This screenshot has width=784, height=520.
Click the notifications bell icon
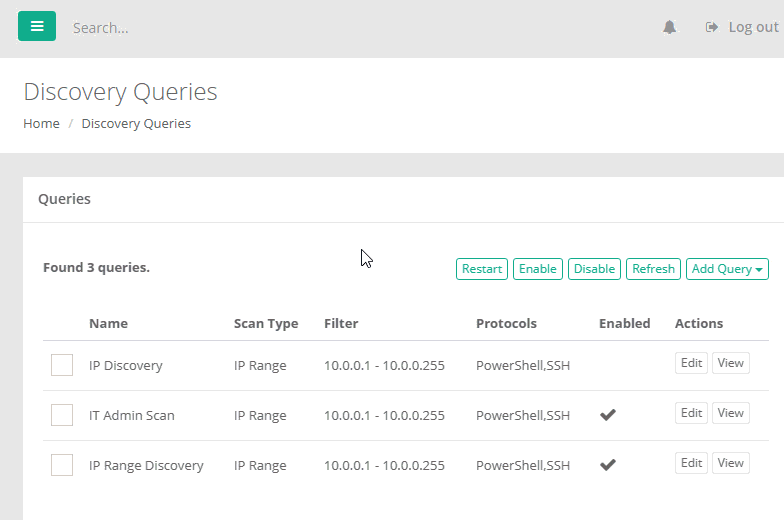point(669,28)
